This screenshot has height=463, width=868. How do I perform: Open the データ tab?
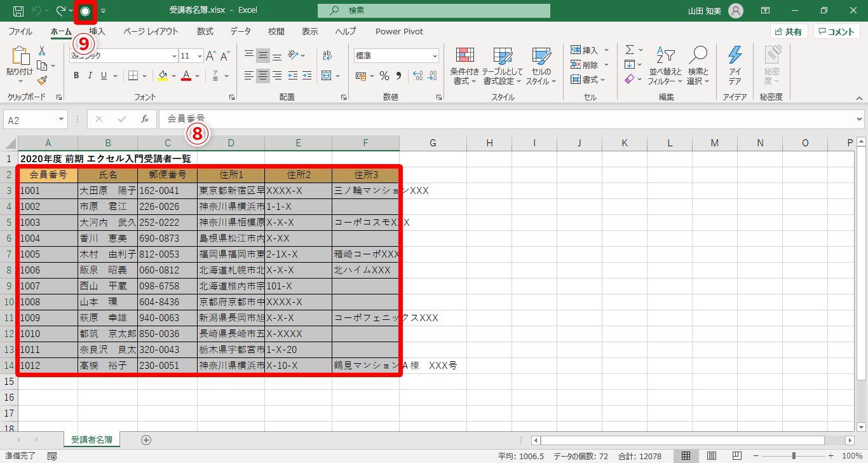[x=240, y=31]
